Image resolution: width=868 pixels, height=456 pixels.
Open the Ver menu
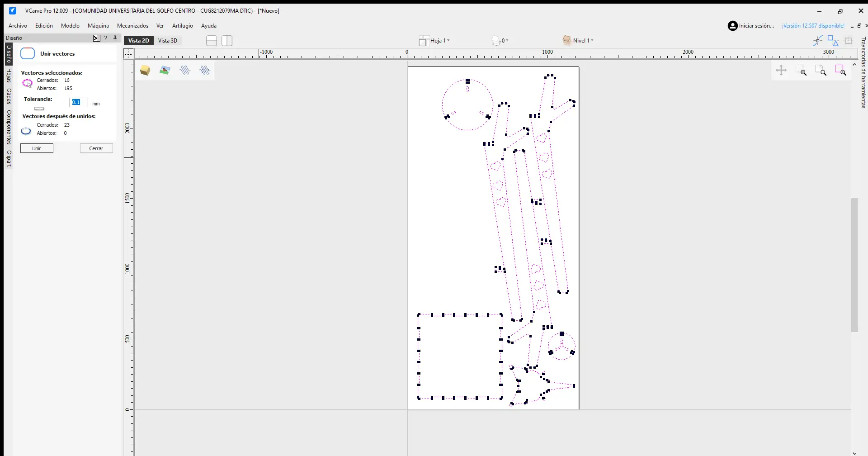coord(160,26)
